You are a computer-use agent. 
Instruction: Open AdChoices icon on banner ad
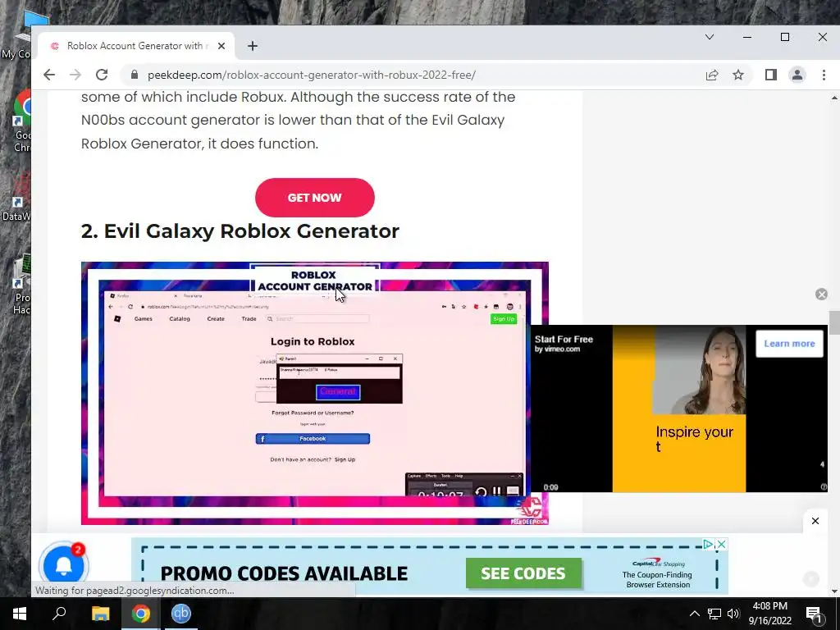[x=708, y=545]
